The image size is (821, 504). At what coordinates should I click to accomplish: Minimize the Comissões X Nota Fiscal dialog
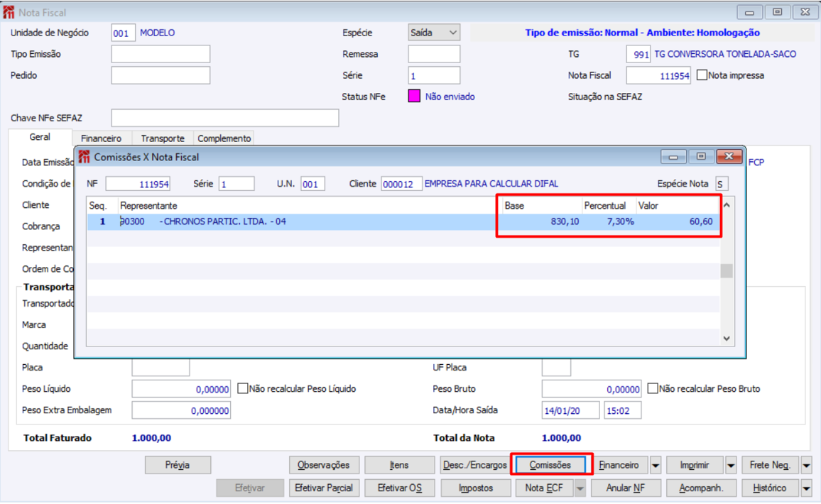pos(673,156)
